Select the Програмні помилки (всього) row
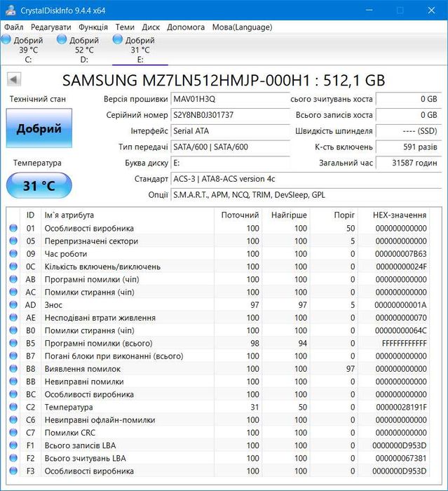The width and height of the screenshot is (448, 491). 218,343
